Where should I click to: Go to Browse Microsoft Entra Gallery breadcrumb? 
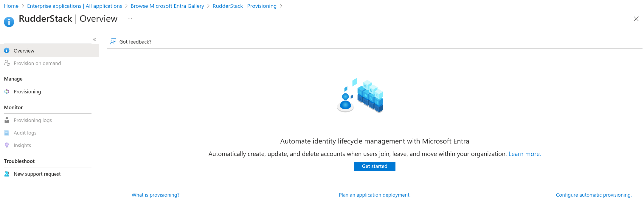click(167, 6)
